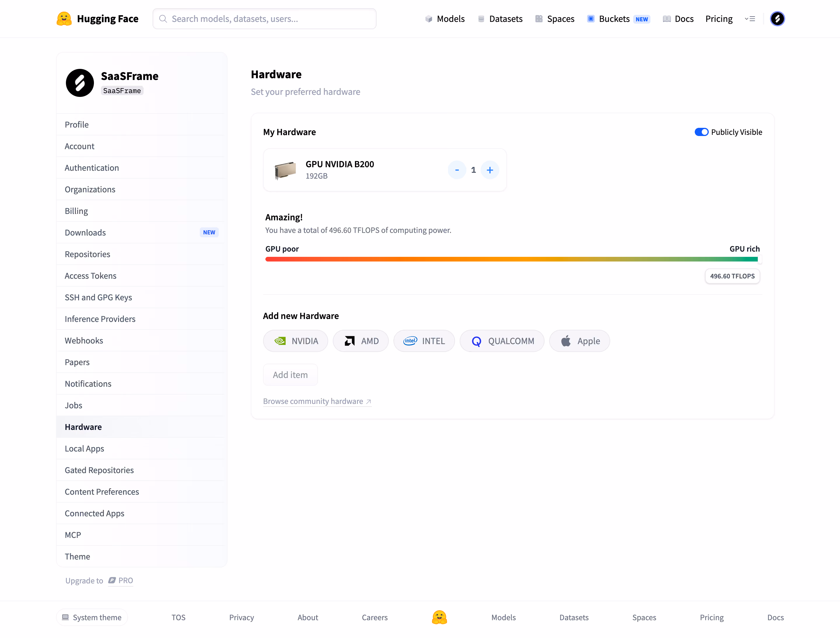
Task: Click the SaaSFrame profile avatar in sidebar
Action: 80,83
